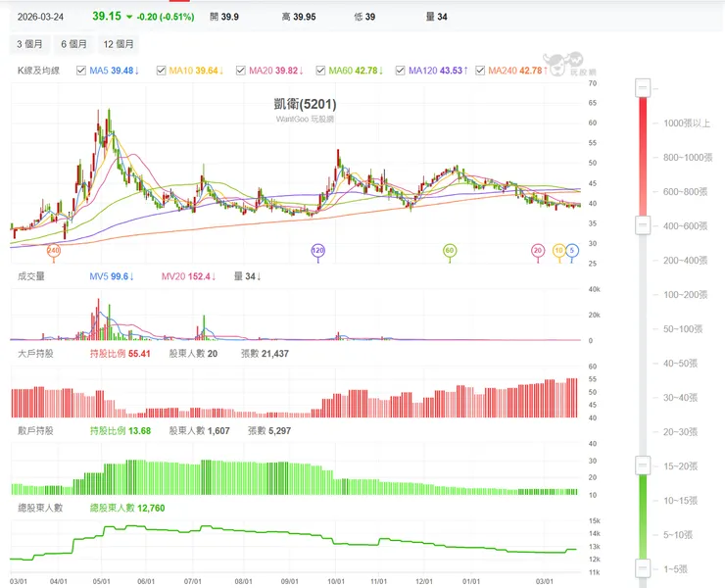Image resolution: width=725 pixels, height=588 pixels.
Task: Click the slider handle near 400~600張
Action: tap(643, 225)
